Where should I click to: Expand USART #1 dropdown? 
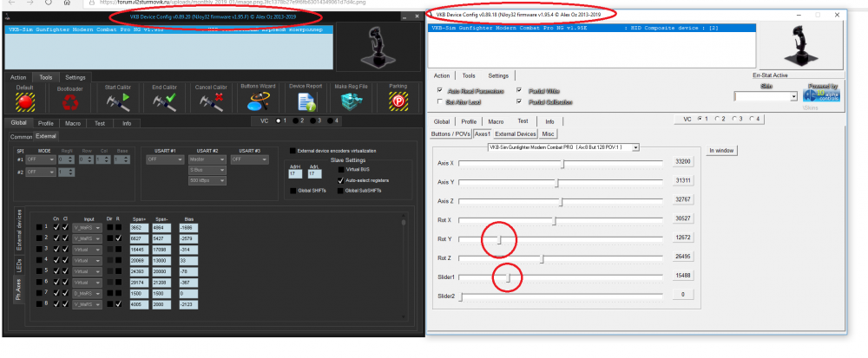165,159
